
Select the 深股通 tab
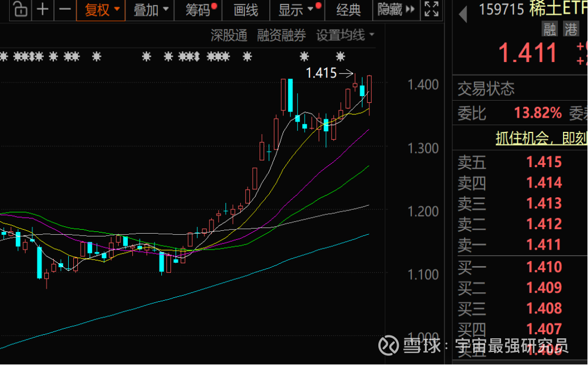[229, 35]
